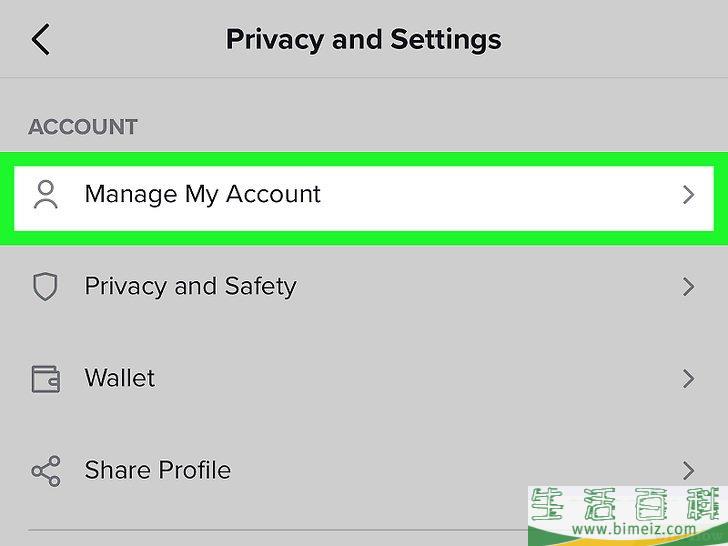728x546 pixels.
Task: Expand Share Profile via its right chevron
Action: click(689, 471)
